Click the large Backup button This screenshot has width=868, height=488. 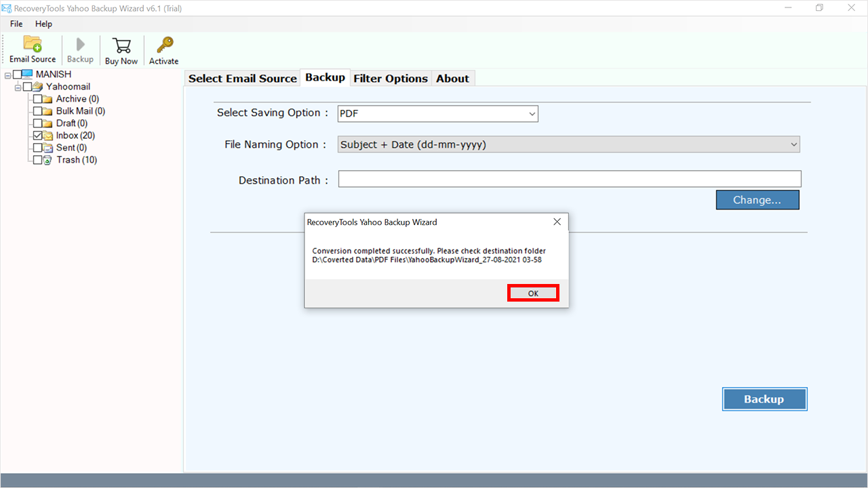point(764,399)
